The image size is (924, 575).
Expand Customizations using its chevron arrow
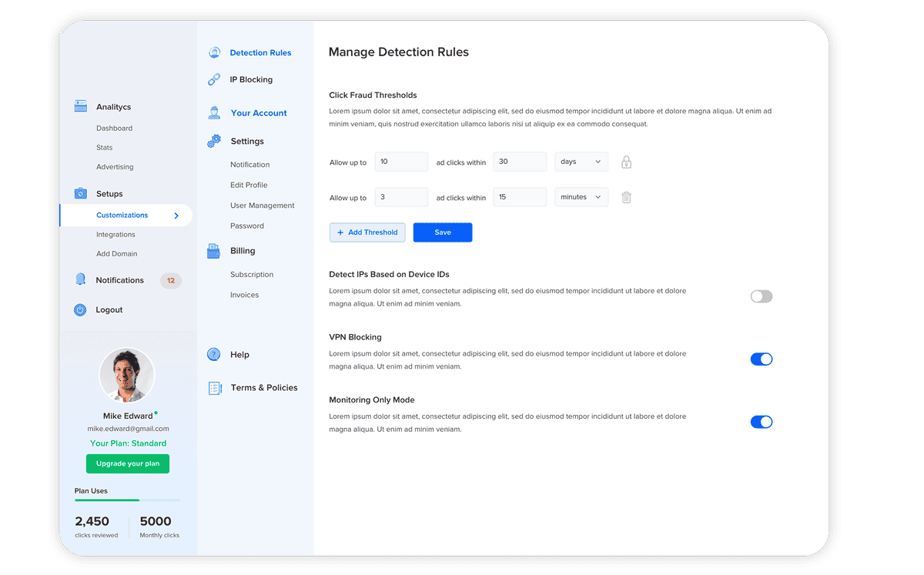[x=176, y=216]
